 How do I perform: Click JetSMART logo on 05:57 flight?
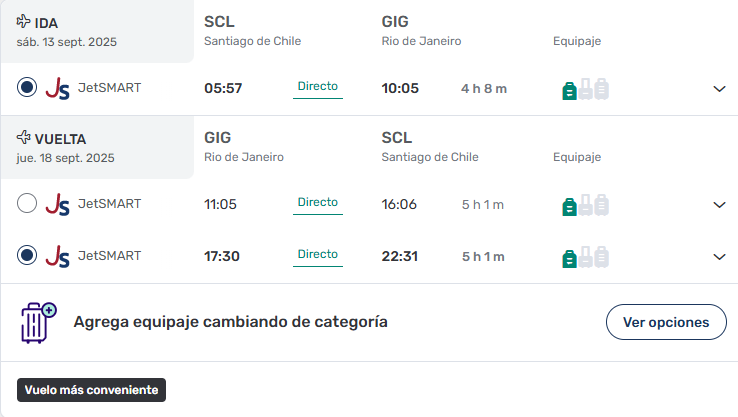(57, 88)
